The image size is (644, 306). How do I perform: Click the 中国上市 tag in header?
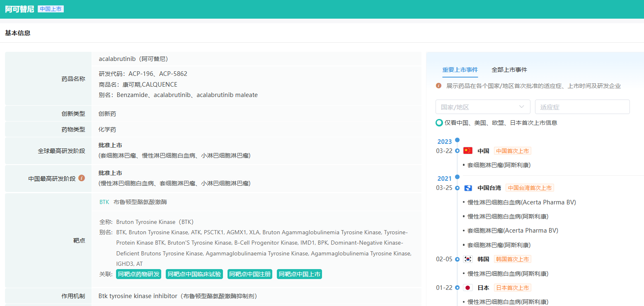51,9
